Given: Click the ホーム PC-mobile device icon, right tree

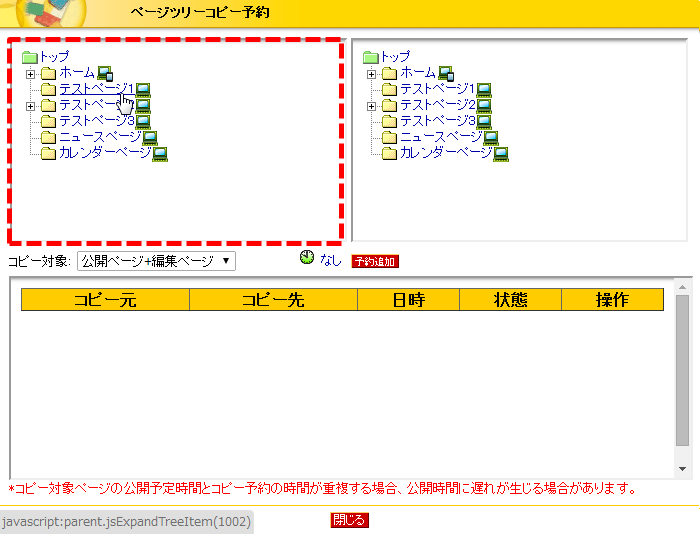Looking at the screenshot, I should (446, 74).
